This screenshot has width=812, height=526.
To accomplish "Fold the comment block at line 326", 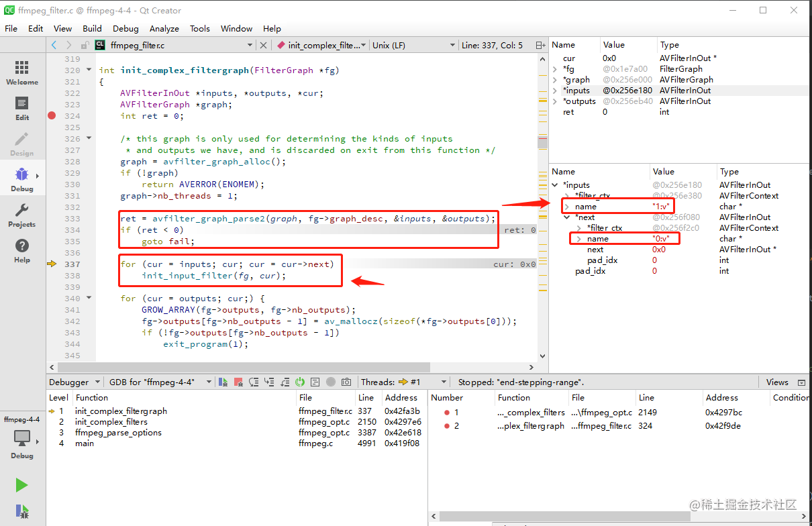I will 89,138.
